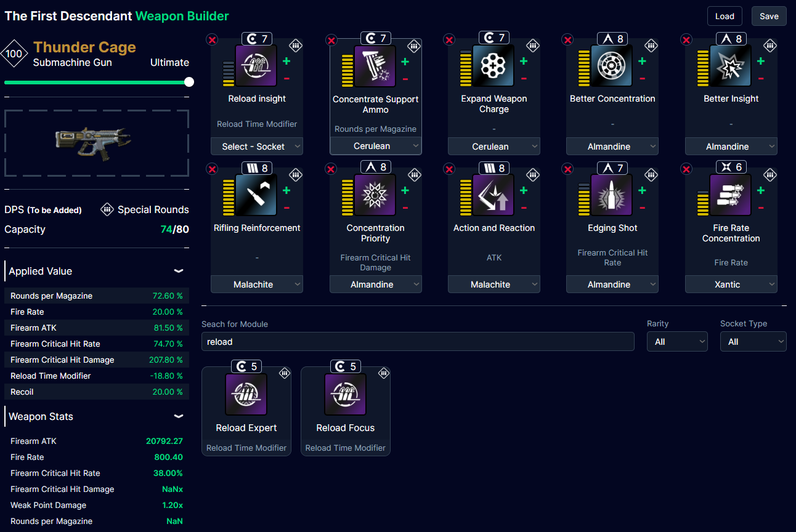Decrease Concentrate Support Ammo level with minus
This screenshot has width=796, height=532.
click(x=405, y=79)
